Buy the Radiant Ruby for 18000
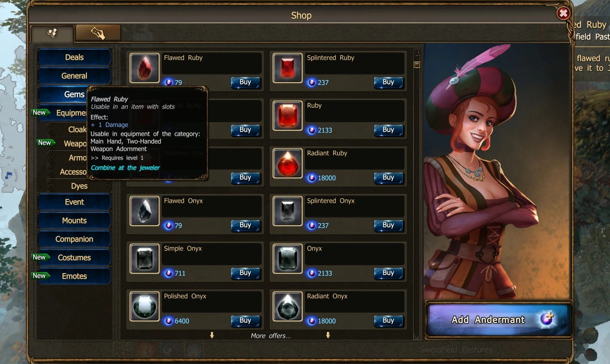The image size is (610, 364). point(388,178)
